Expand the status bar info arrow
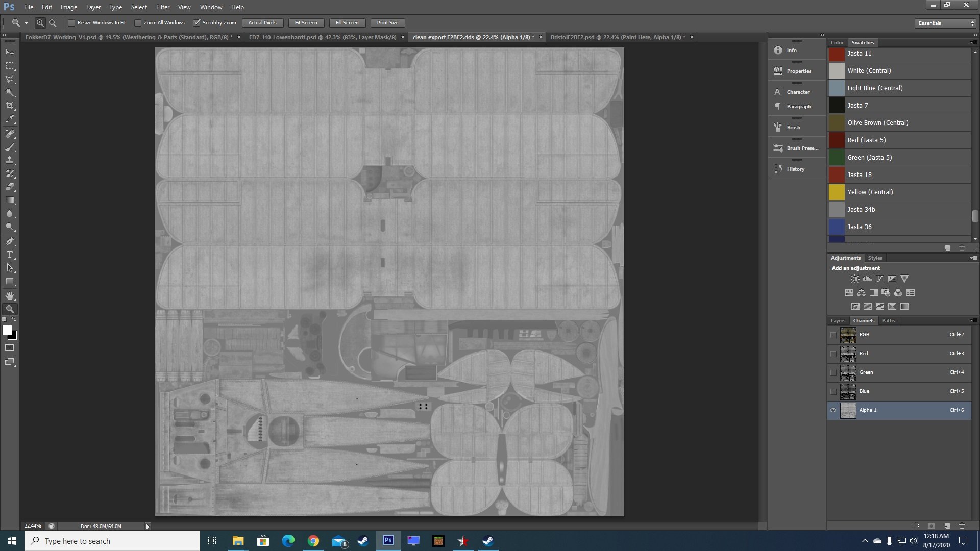980x551 pixels. click(x=148, y=526)
